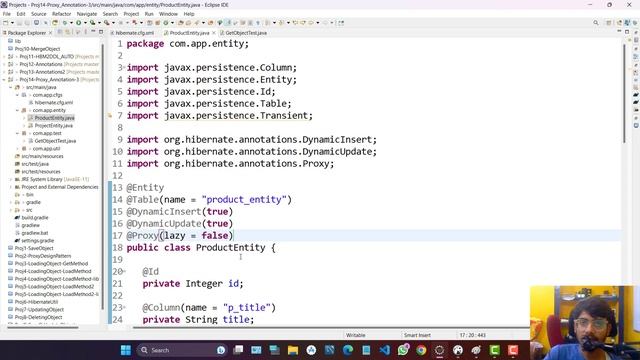Select settings.gradle in tree
The image size is (640, 360).
pyautogui.click(x=37, y=240)
